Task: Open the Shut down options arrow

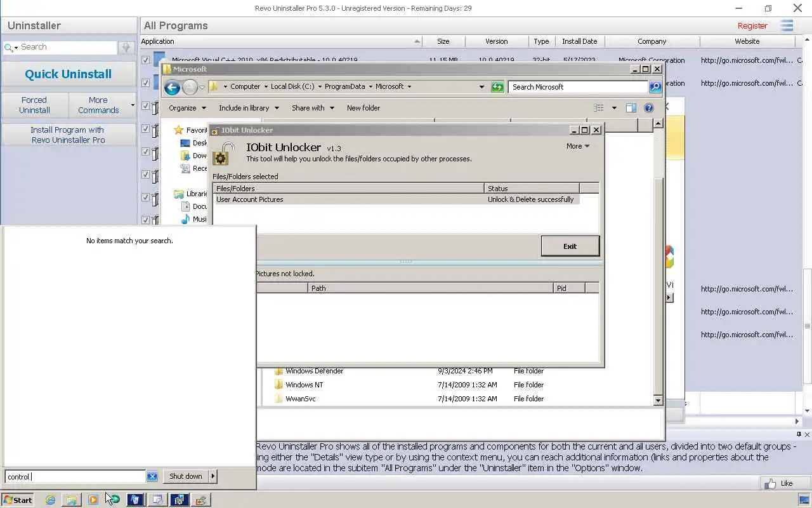Action: tap(213, 476)
